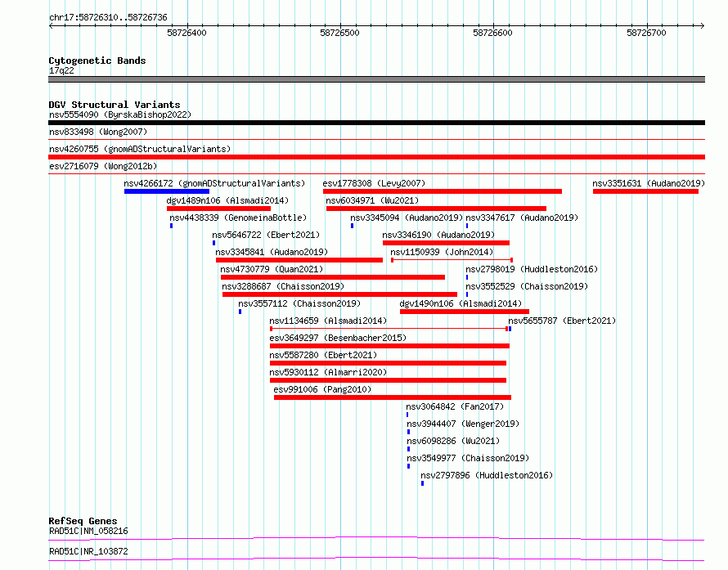Select the nsv833498 (Wong2007) variant label
This screenshot has width=728, height=570.
pos(98,132)
